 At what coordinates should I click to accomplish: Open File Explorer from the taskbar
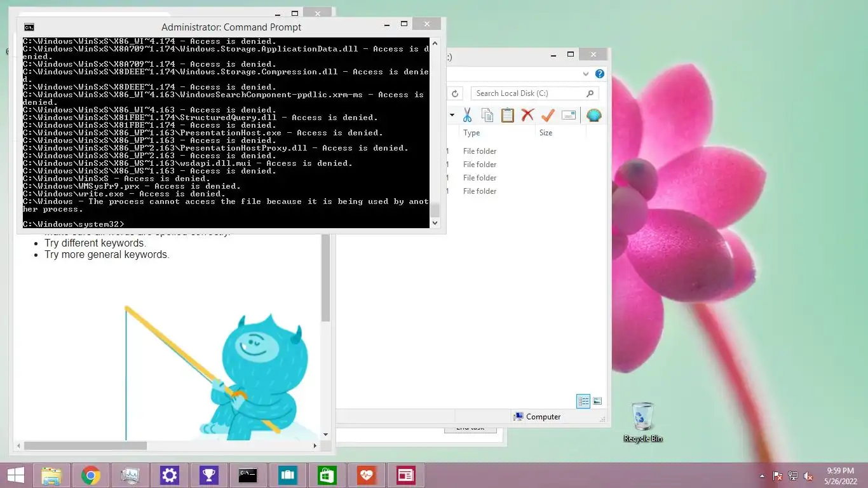[51, 475]
